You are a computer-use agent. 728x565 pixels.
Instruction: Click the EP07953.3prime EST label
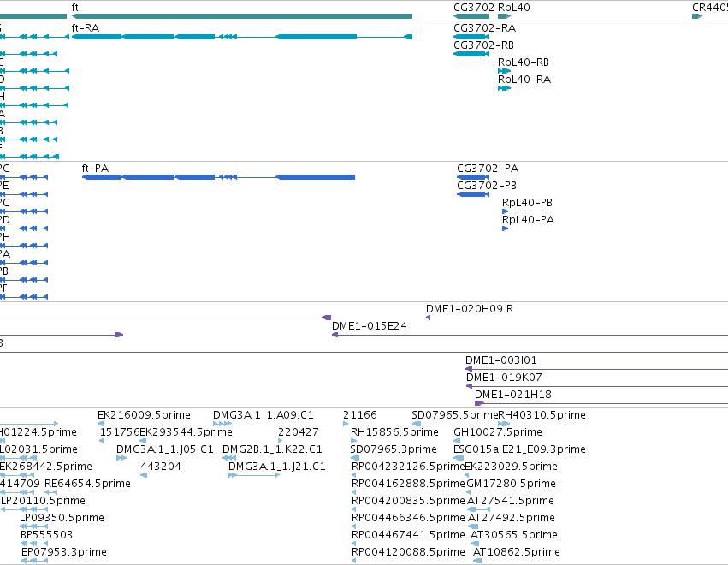(x=64, y=552)
